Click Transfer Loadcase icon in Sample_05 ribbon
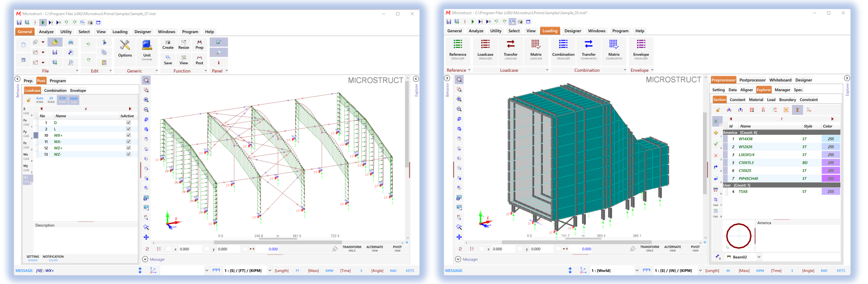The image size is (868, 284). coord(510,50)
